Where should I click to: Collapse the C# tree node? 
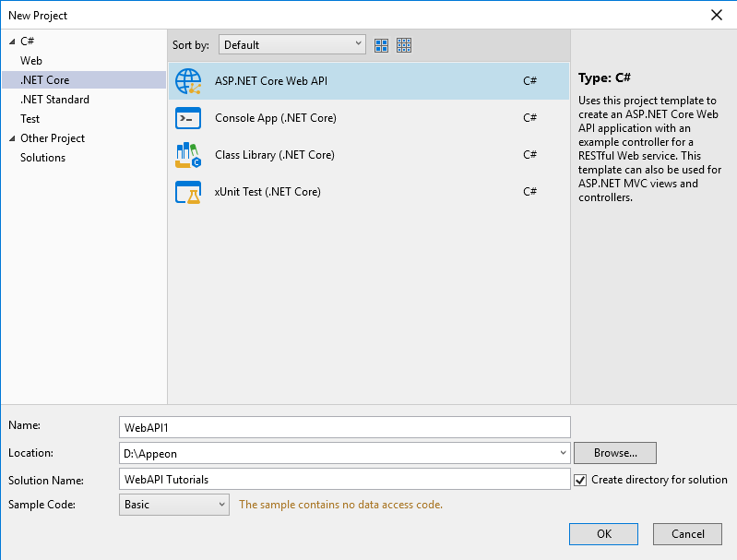point(12,42)
